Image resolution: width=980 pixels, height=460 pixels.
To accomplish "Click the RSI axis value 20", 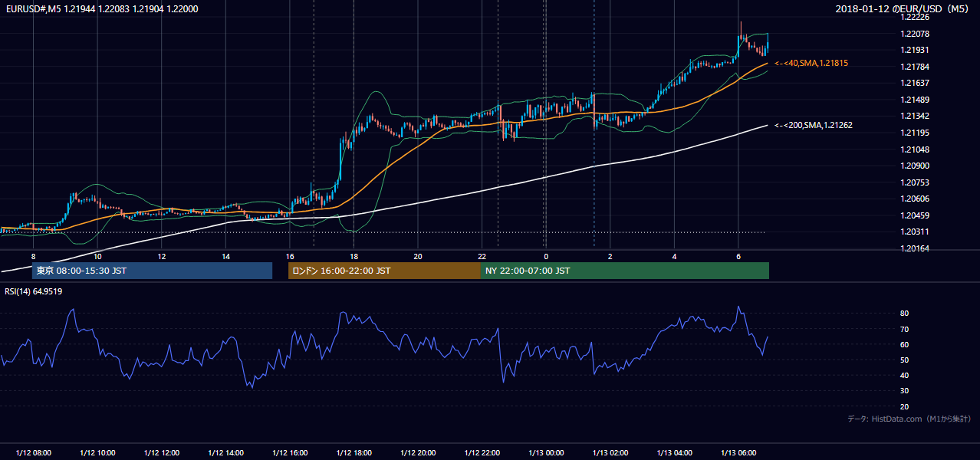I will pos(905,406).
